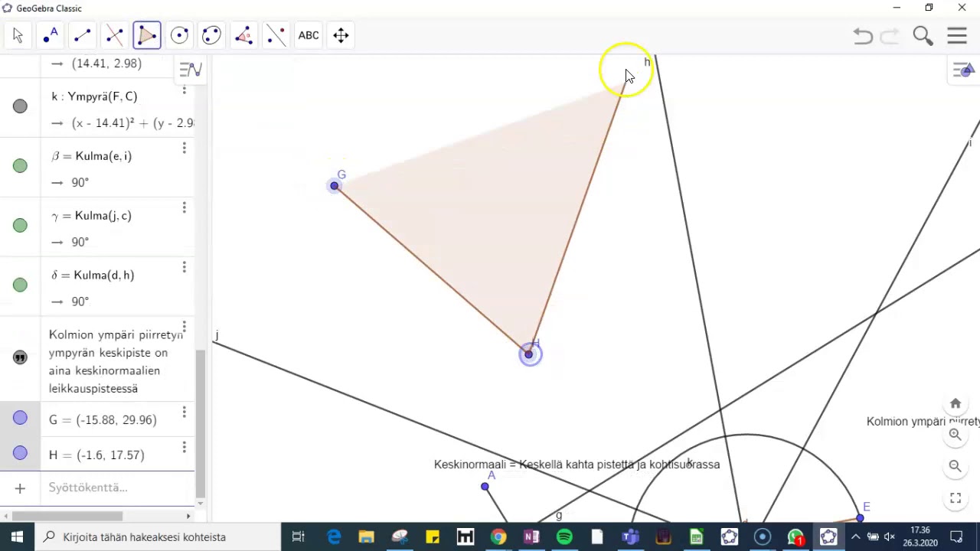This screenshot has height=551, width=980.
Task: Open more options for β = Kulma(e, i)
Action: click(184, 148)
